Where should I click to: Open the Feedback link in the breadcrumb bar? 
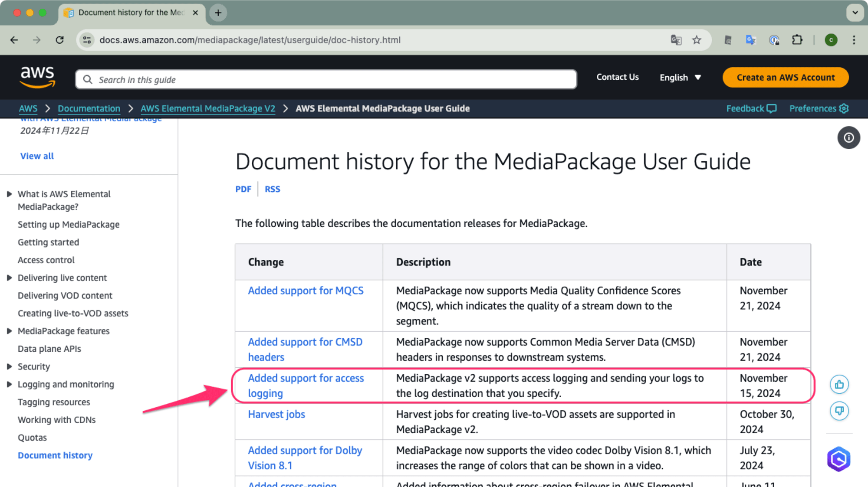(x=751, y=109)
